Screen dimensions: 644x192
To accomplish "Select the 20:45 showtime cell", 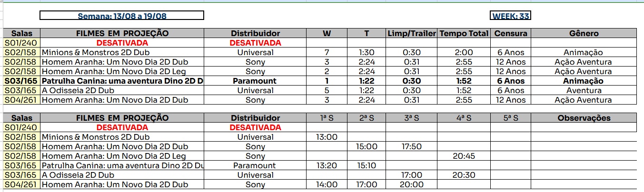I will (x=464, y=156).
